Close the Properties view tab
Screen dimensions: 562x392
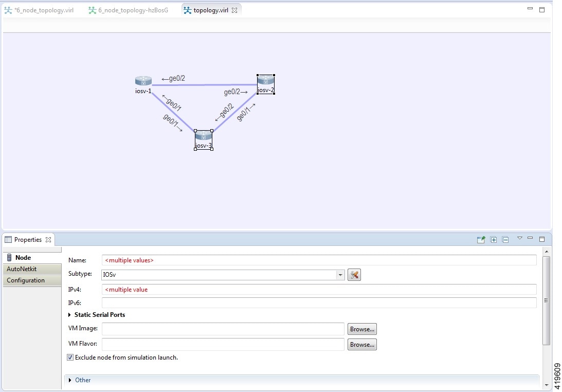(x=48, y=240)
